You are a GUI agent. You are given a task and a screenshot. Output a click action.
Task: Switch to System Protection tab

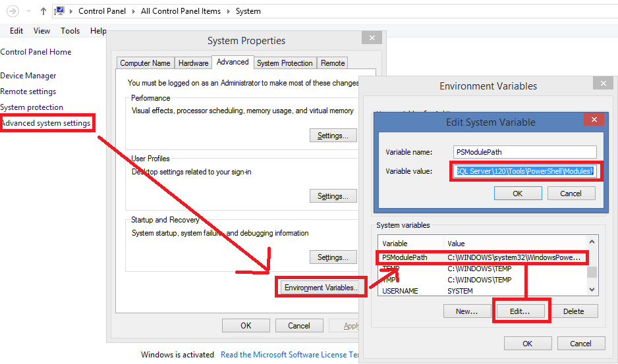tap(285, 63)
